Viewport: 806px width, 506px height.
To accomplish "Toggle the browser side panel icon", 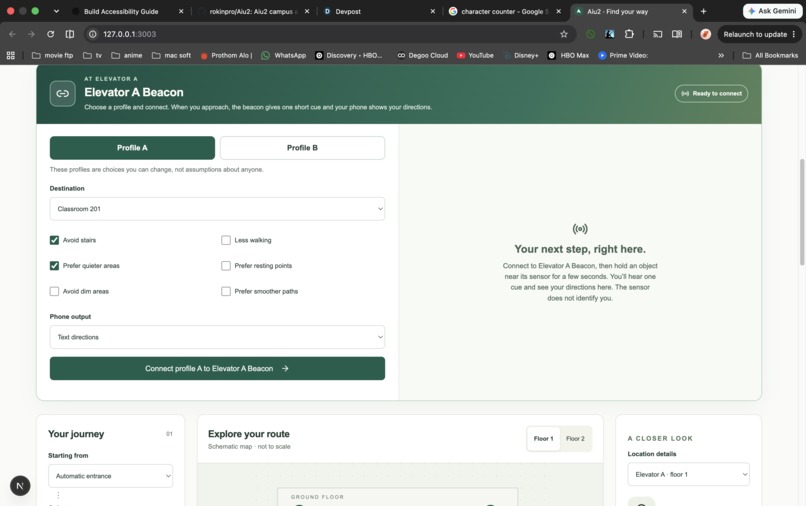I will 70,34.
